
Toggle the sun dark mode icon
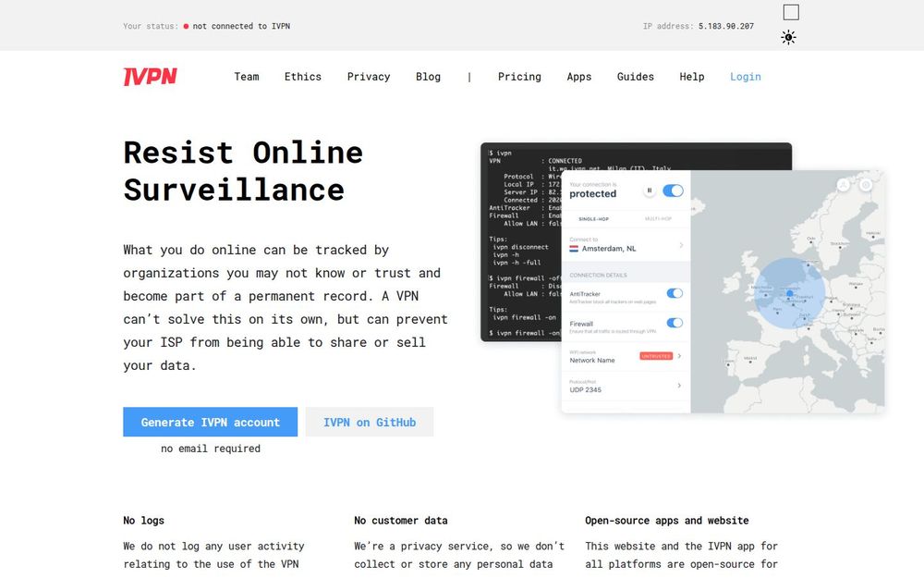click(788, 37)
